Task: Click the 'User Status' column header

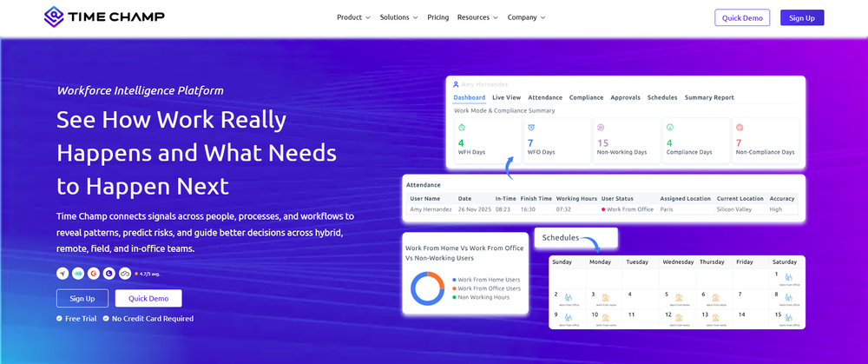Action: pos(617,198)
